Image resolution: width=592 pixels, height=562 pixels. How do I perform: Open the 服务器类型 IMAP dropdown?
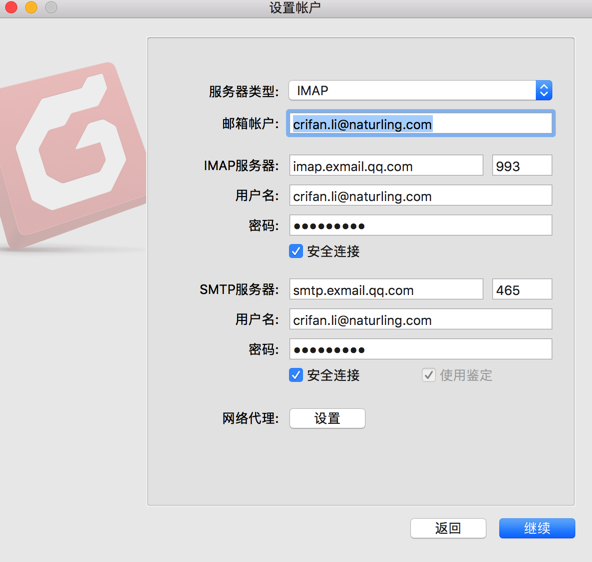coord(420,91)
